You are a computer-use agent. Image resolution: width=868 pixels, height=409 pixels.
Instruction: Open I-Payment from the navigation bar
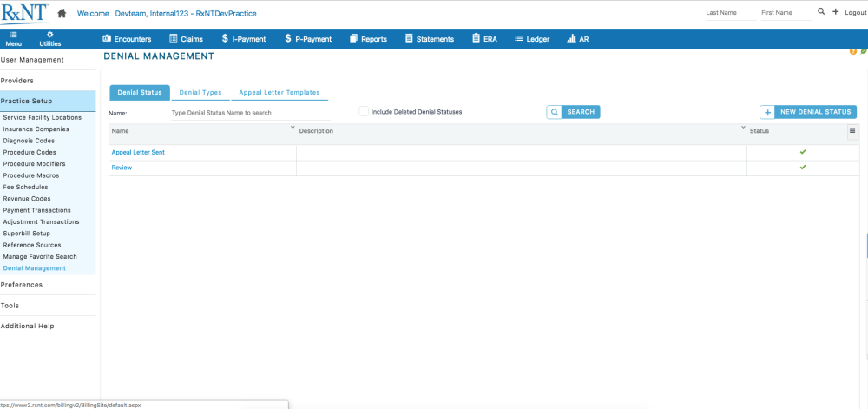[x=244, y=39]
